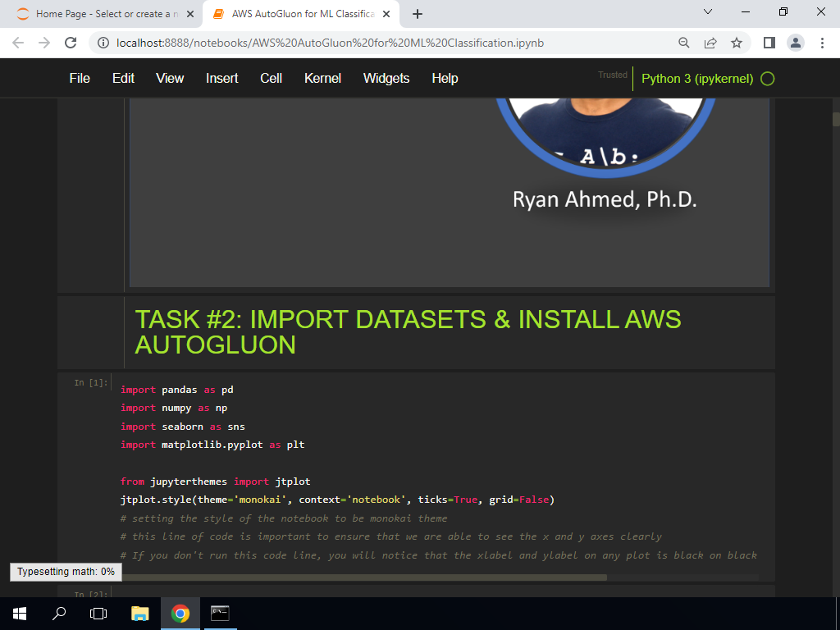Click the monokai theme comment line

point(284,518)
